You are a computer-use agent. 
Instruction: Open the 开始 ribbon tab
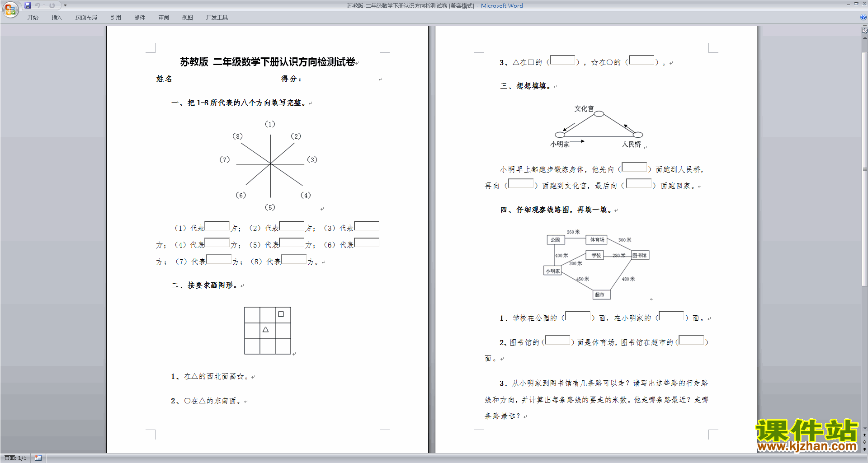[33, 18]
